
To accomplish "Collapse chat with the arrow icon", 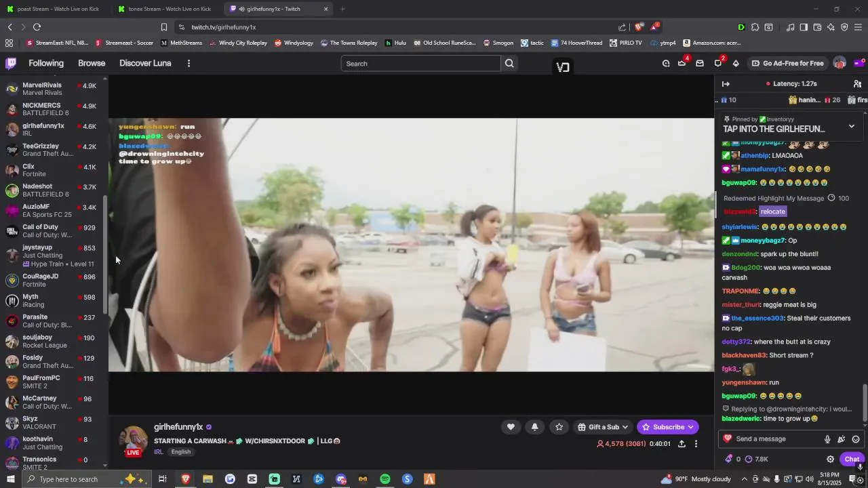I will [x=726, y=84].
